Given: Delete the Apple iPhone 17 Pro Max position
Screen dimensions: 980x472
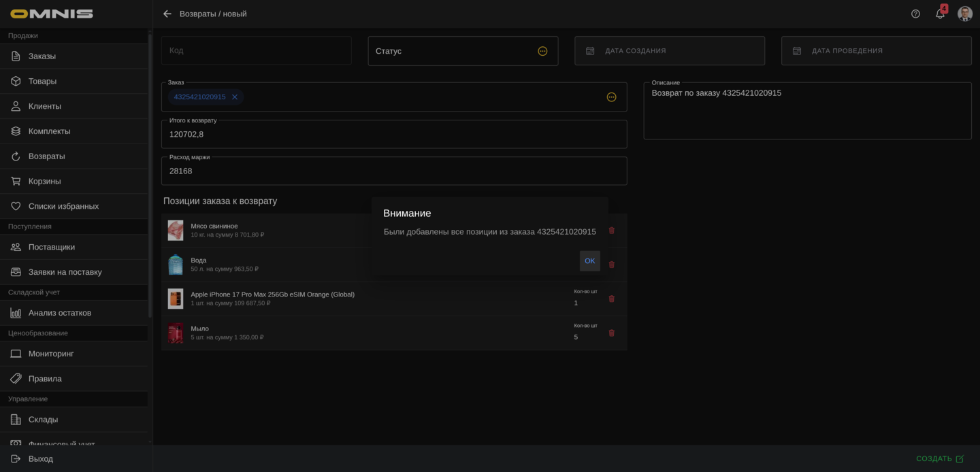Looking at the screenshot, I should pyautogui.click(x=611, y=299).
